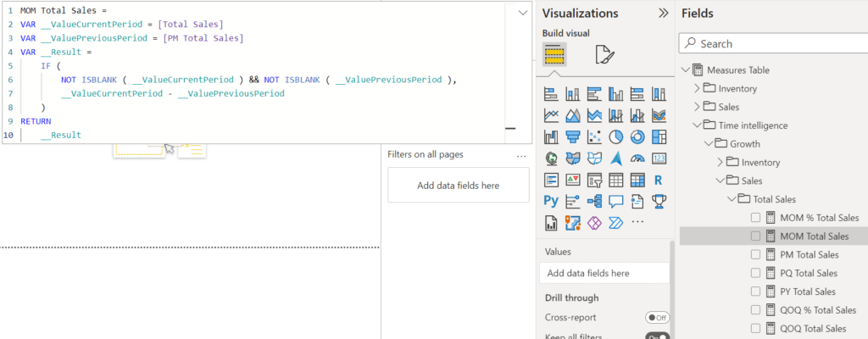The width and height of the screenshot is (868, 339).
Task: Select the line chart visual
Action: [551, 115]
